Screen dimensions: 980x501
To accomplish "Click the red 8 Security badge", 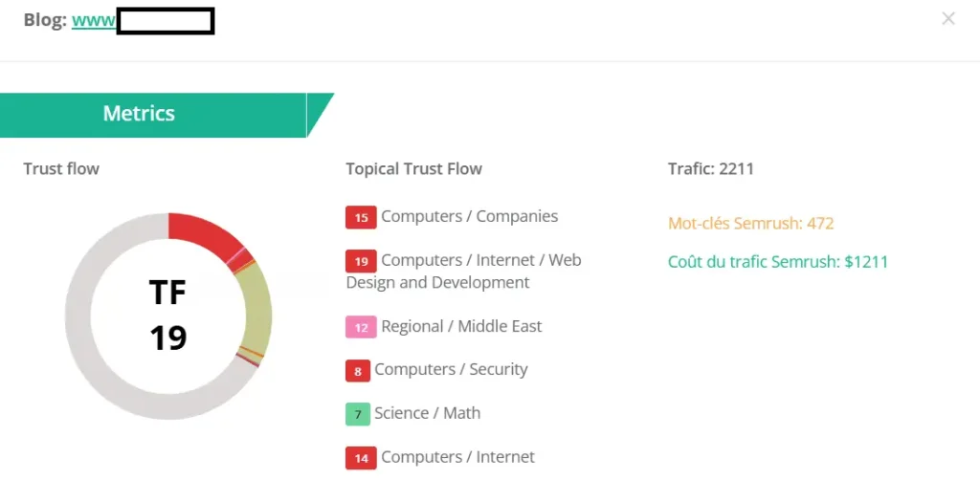I will pos(357,370).
